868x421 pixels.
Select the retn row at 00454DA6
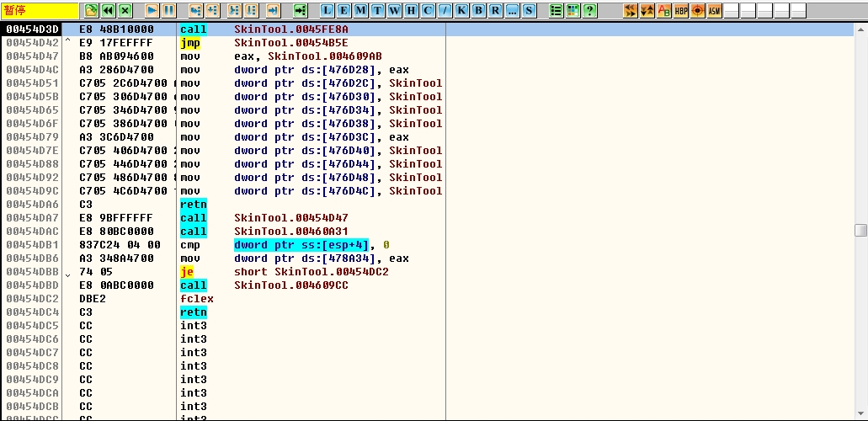428,205
